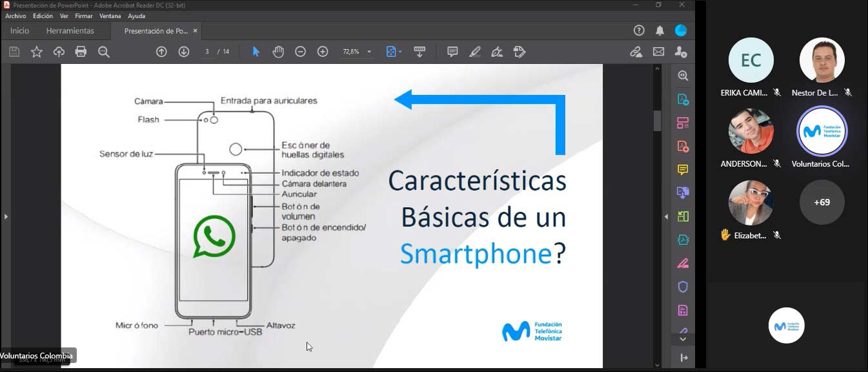Screen dimensions: 868x372
Task: Print the document using the printer icon
Action: pyautogui.click(x=81, y=52)
